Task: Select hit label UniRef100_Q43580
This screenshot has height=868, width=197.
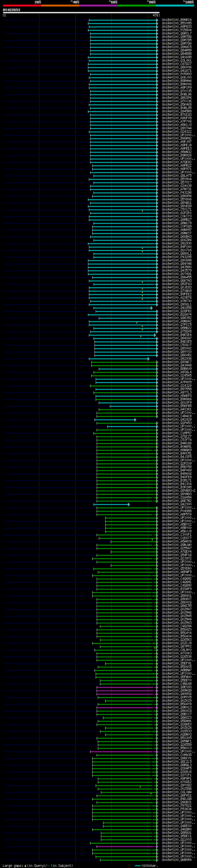Action: coord(176,267)
